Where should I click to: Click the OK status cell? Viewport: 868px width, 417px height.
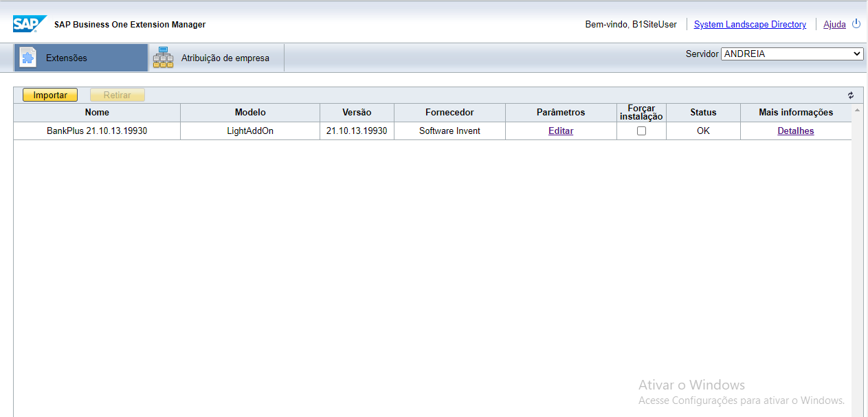click(703, 131)
